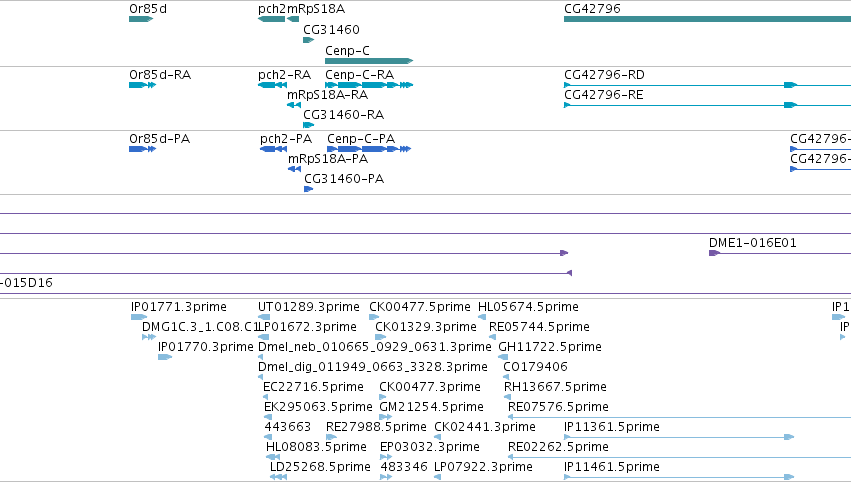851x482 pixels.
Task: Select the CG42796-RE transcript line
Action: (x=707, y=105)
